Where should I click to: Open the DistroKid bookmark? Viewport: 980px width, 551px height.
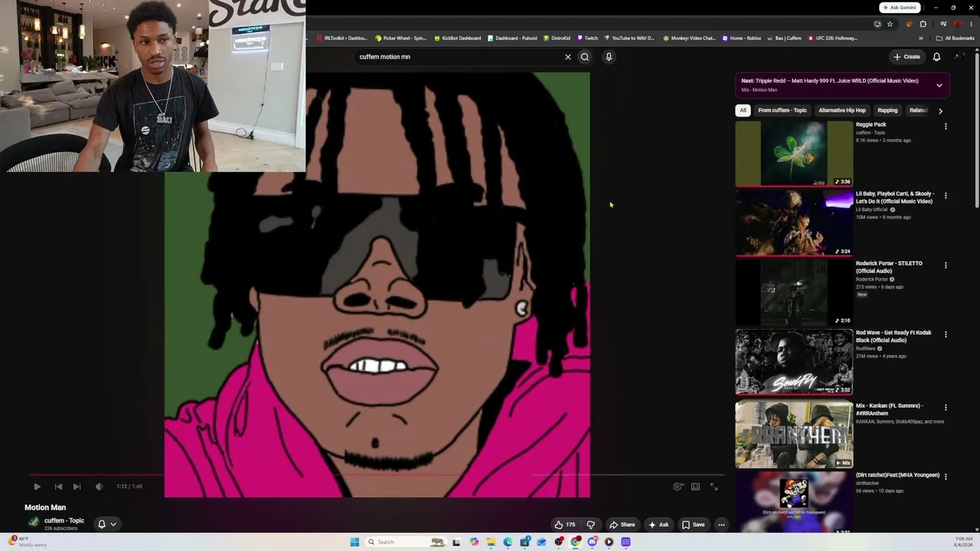coord(557,37)
